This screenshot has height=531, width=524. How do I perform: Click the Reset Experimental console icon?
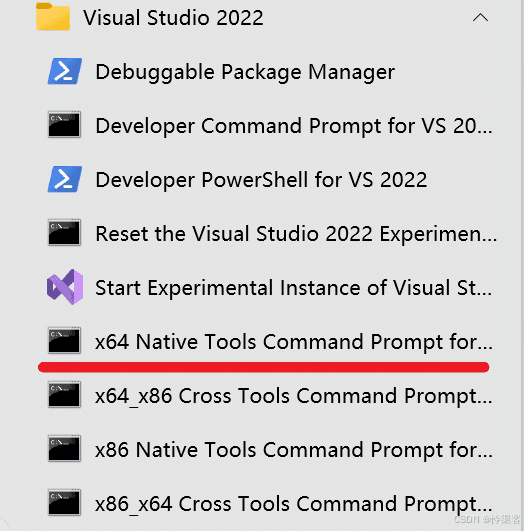(64, 232)
